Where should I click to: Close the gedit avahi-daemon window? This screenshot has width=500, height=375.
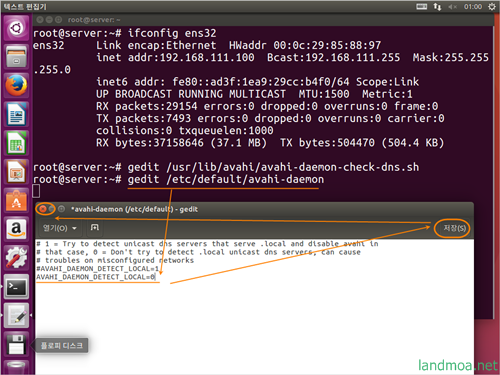click(43, 209)
